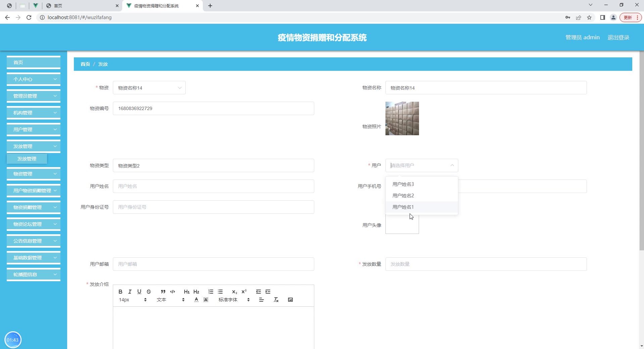
Task: Select 用户姓名2 from the user list
Action: pos(422,196)
